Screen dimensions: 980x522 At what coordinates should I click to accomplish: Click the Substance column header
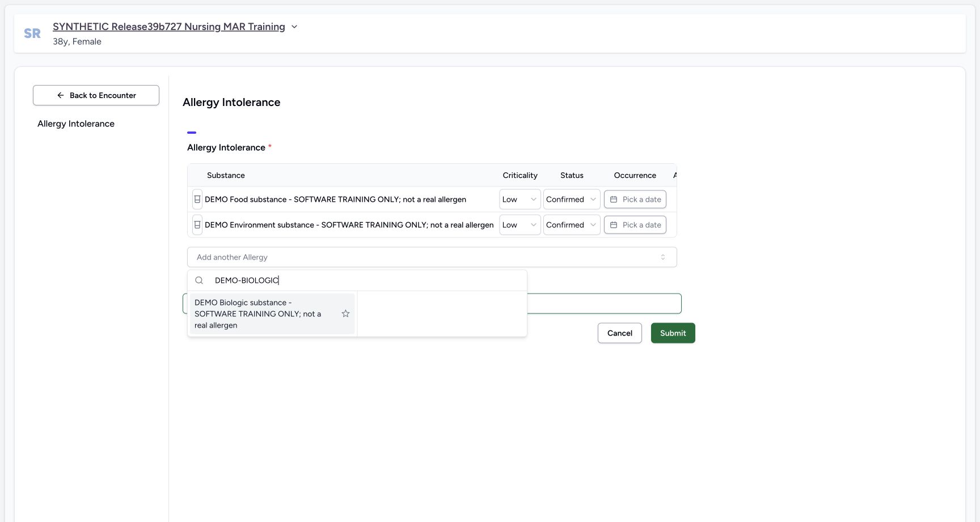(x=226, y=176)
